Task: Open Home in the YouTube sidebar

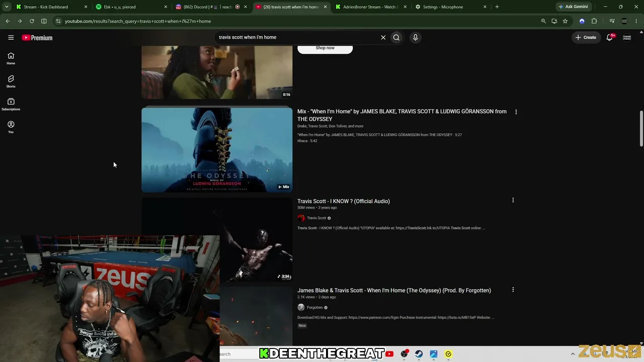Action: pyautogui.click(x=11, y=58)
